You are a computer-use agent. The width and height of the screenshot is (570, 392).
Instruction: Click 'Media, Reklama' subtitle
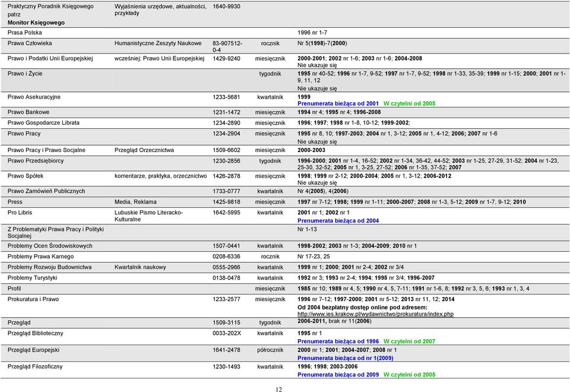[135, 202]
